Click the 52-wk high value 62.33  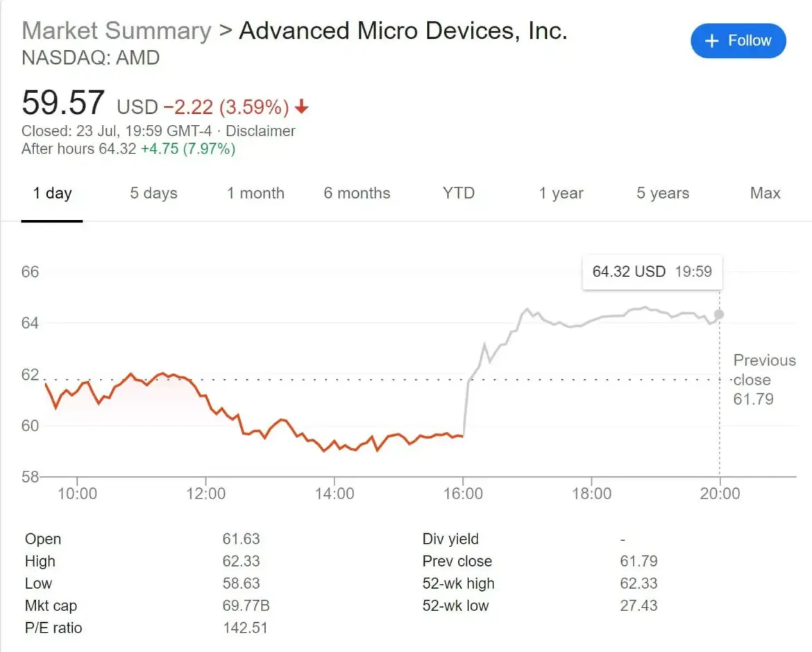tap(639, 583)
